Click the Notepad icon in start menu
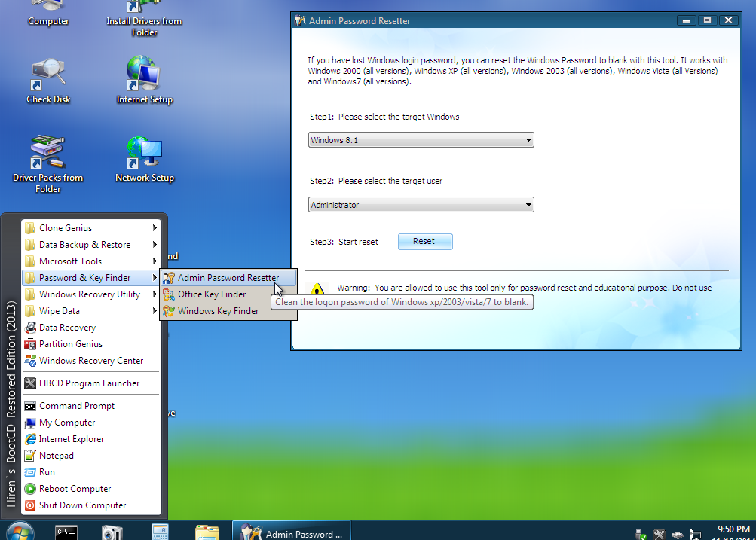The width and height of the screenshot is (756, 540). point(30,455)
